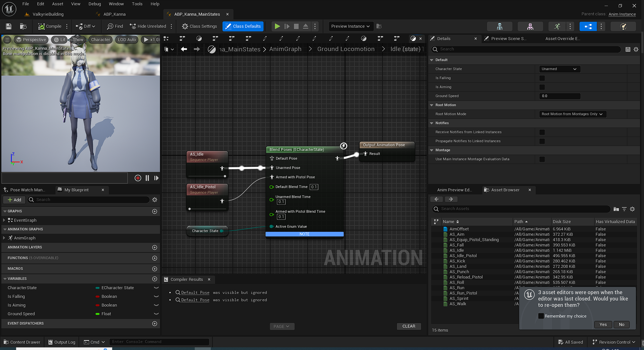
Task: Click the AnimGraph breadcrumb
Action: point(285,49)
